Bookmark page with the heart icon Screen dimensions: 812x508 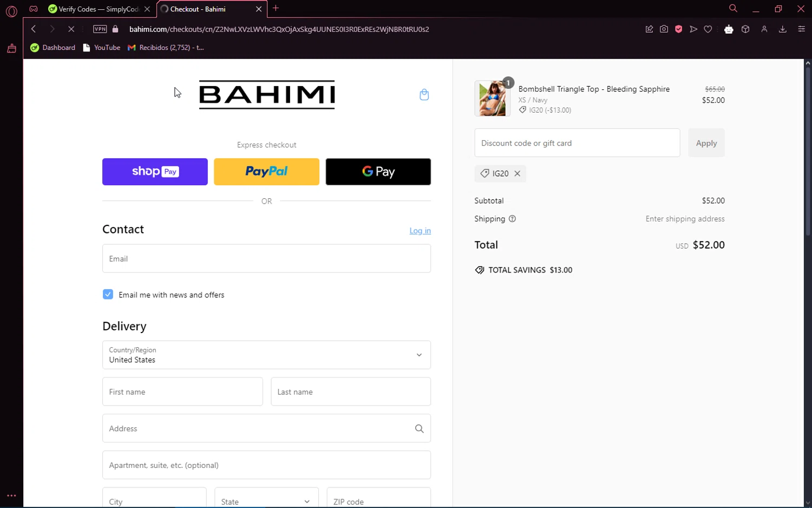coord(708,29)
